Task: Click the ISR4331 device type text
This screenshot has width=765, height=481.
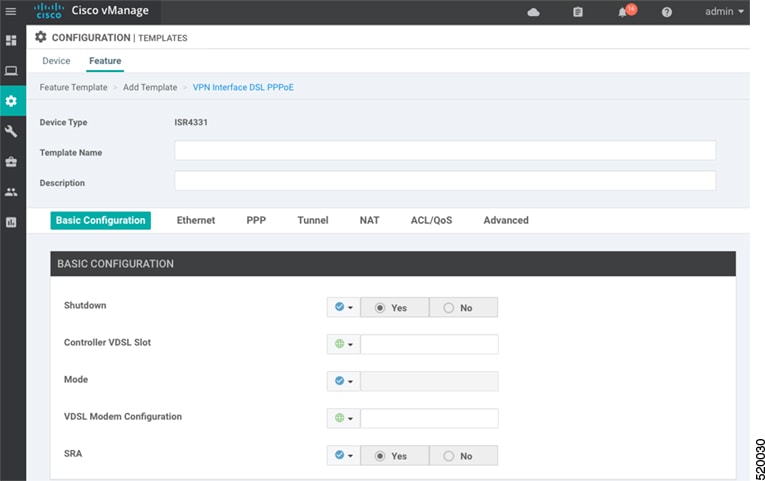Action: [x=191, y=122]
